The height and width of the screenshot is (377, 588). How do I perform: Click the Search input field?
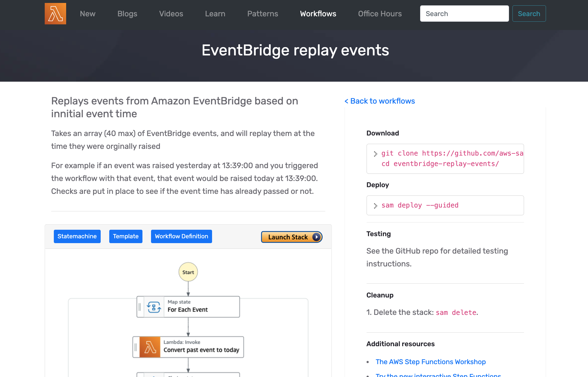(x=465, y=13)
